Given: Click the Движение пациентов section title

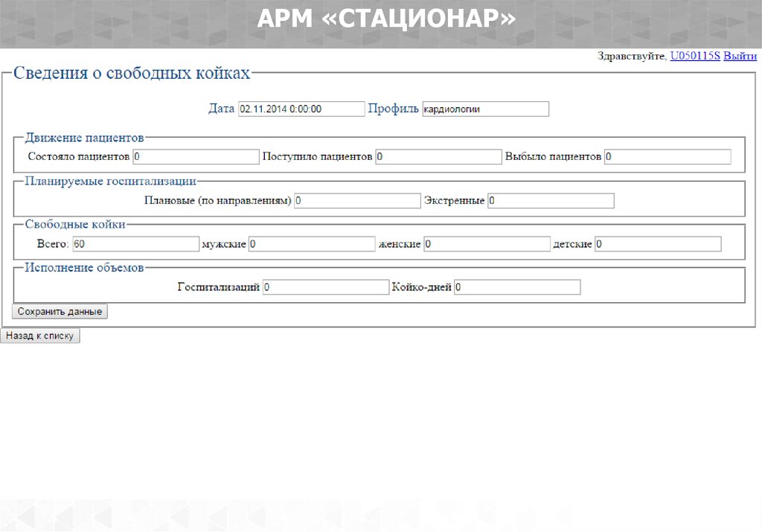Looking at the screenshot, I should 84,138.
